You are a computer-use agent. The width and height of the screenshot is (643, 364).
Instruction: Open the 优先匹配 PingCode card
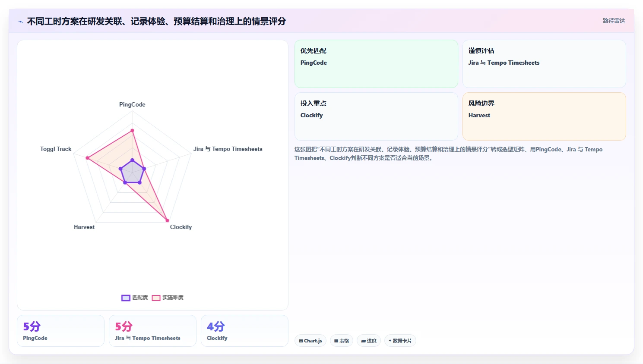[x=376, y=64]
